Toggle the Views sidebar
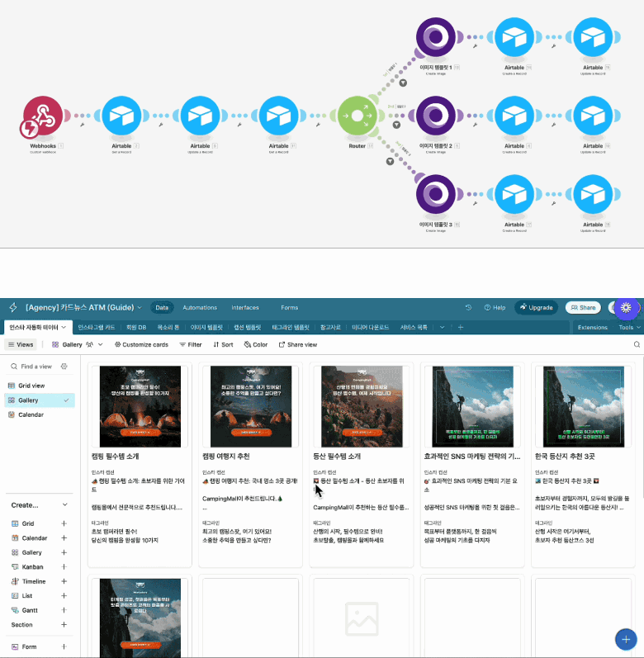644x658 pixels. (x=21, y=344)
